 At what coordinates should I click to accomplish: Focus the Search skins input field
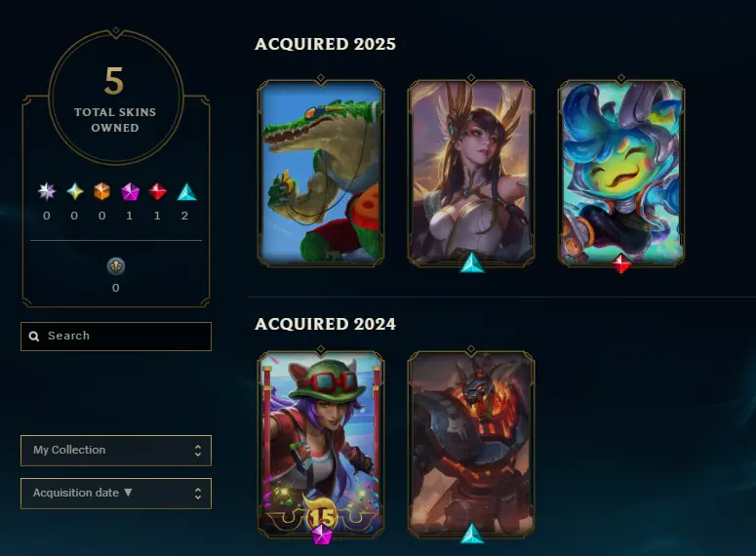point(116,337)
